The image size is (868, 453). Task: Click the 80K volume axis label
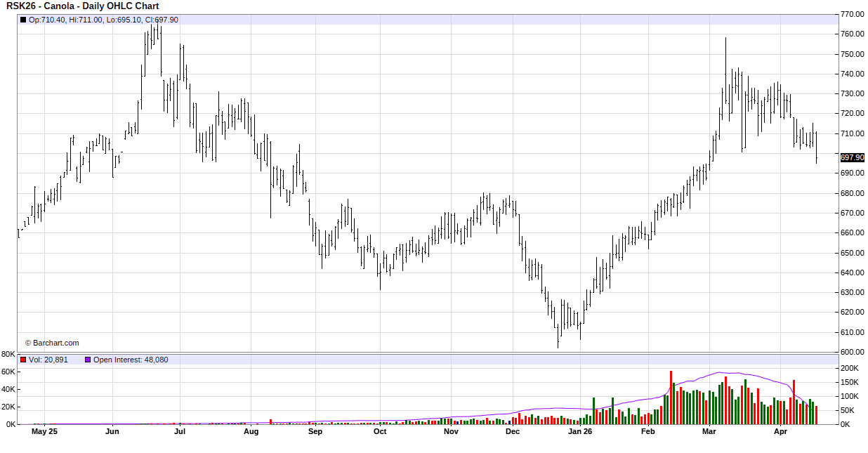click(8, 354)
